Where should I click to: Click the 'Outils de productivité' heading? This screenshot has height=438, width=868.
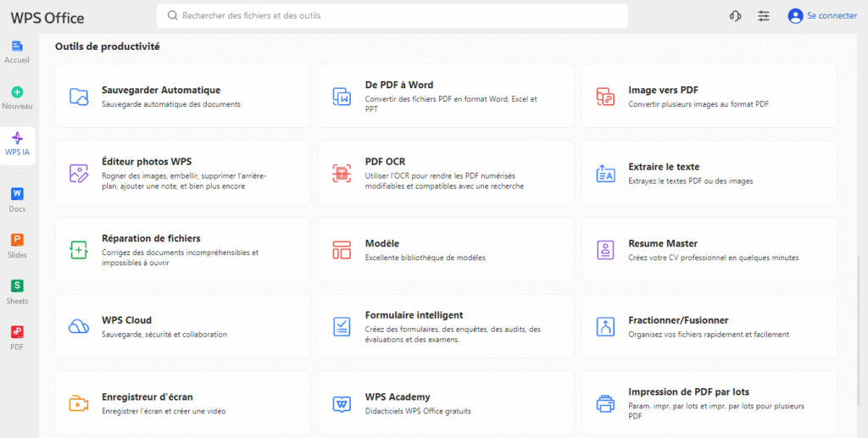108,47
